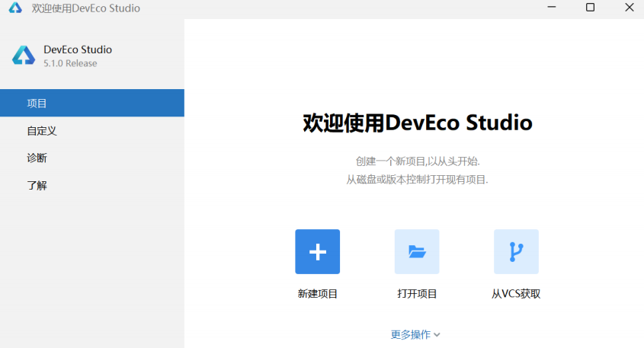Click the title bar DevEco logo icon
This screenshot has height=348, width=644.
tap(15, 8)
